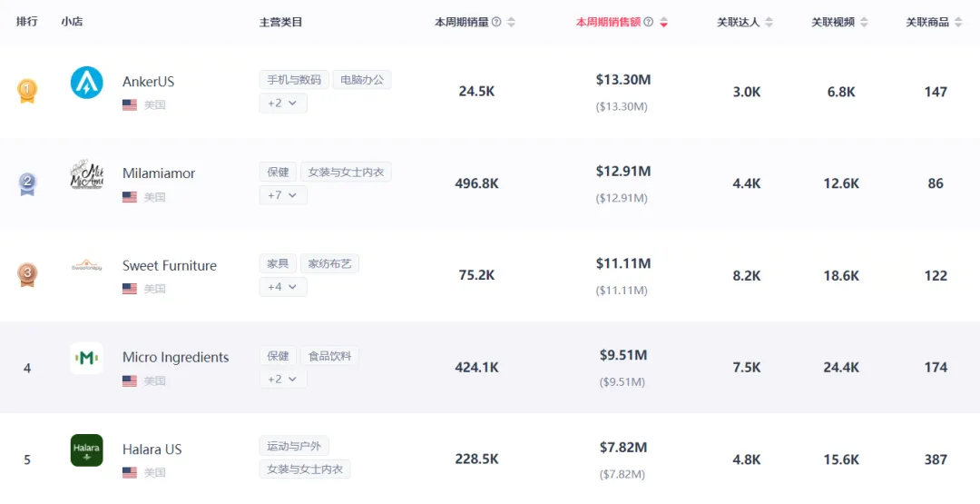Open the Micro Ingredients shop name link

[x=176, y=357]
